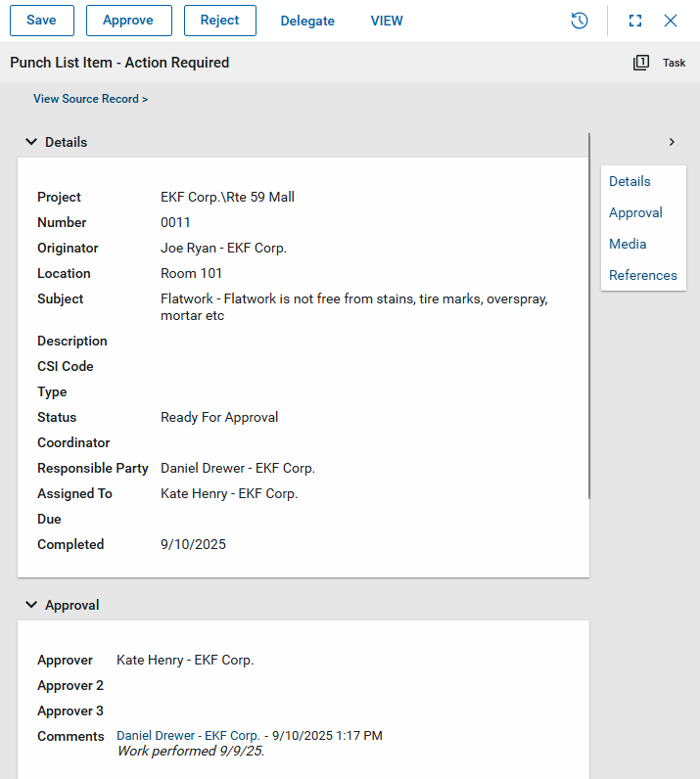Image resolution: width=700 pixels, height=779 pixels.
Task: Jump to Approval in side navigation
Action: point(635,212)
